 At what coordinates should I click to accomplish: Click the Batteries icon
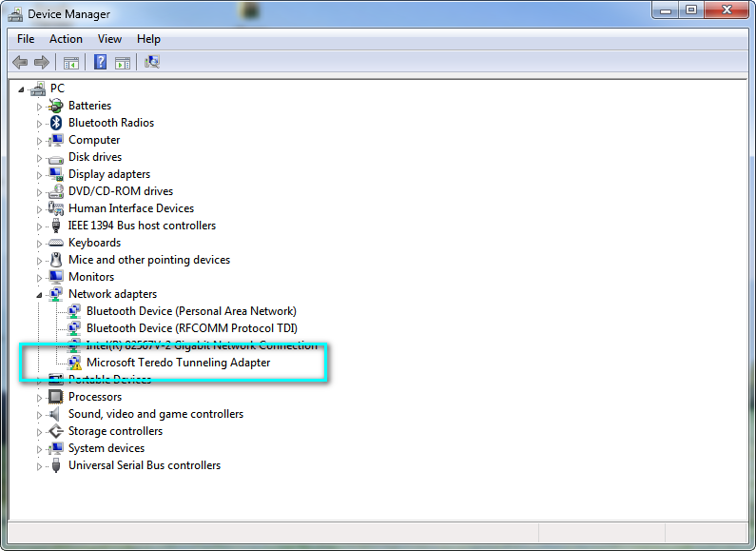pos(56,106)
